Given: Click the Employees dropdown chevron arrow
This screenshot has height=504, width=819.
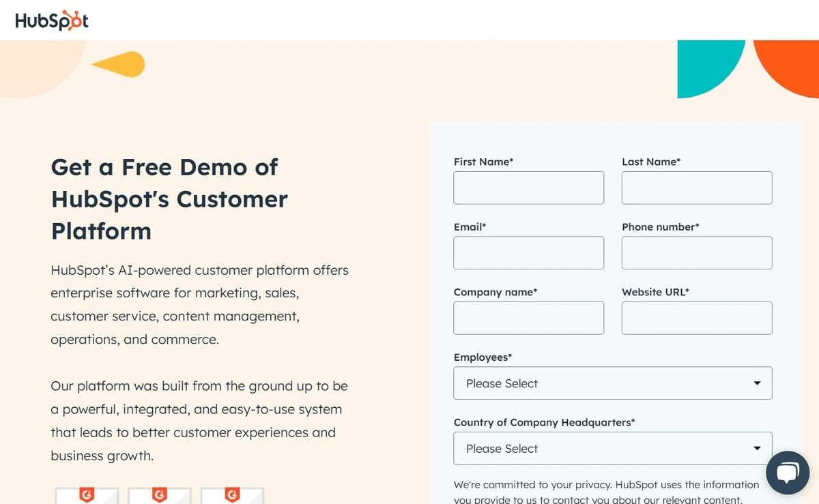Looking at the screenshot, I should coord(757,383).
